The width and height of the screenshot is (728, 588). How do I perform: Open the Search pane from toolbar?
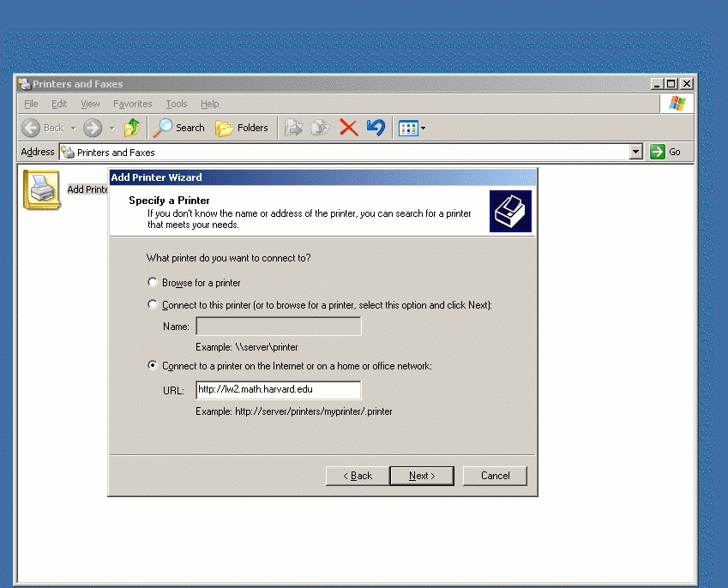click(x=179, y=128)
